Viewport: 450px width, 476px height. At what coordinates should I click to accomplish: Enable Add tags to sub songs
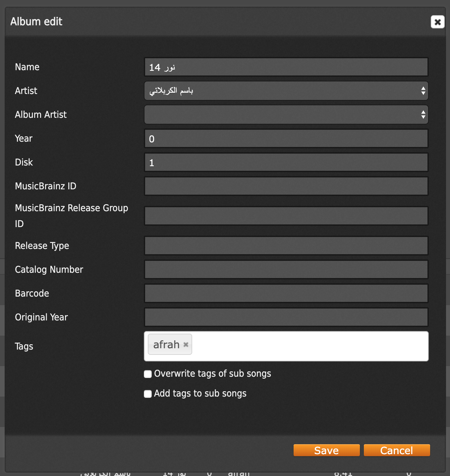point(147,394)
